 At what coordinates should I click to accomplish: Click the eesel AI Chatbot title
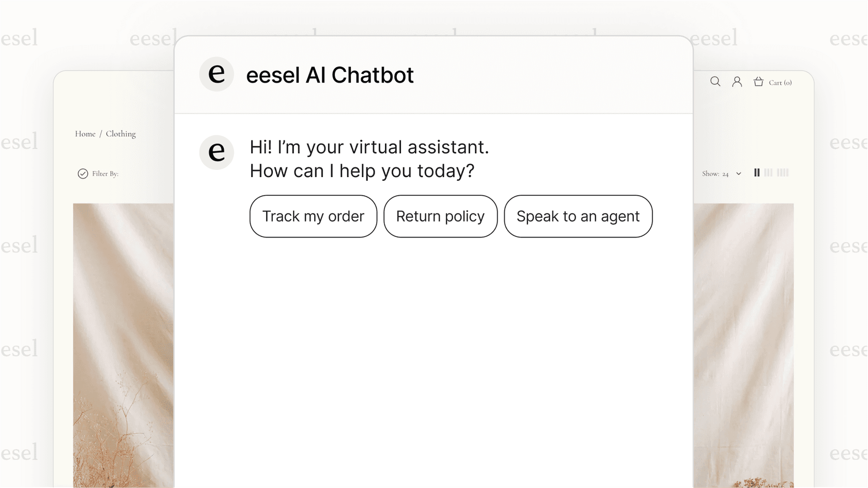click(x=330, y=75)
